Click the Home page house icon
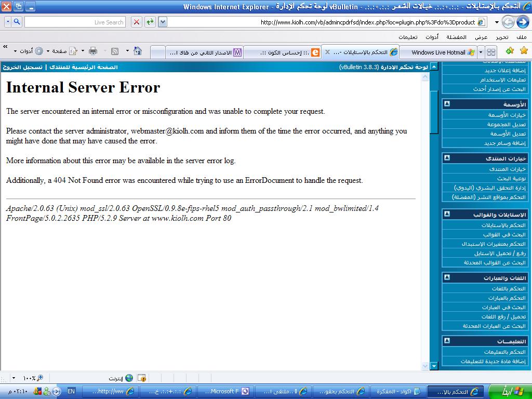Image resolution: width=532 pixels, height=399 pixels. (137, 51)
